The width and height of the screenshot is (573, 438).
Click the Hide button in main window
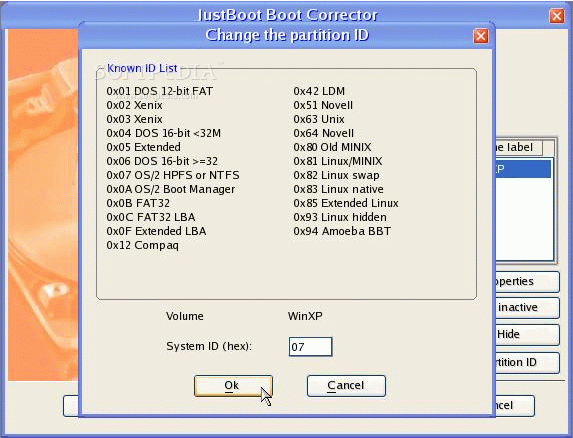(x=527, y=334)
